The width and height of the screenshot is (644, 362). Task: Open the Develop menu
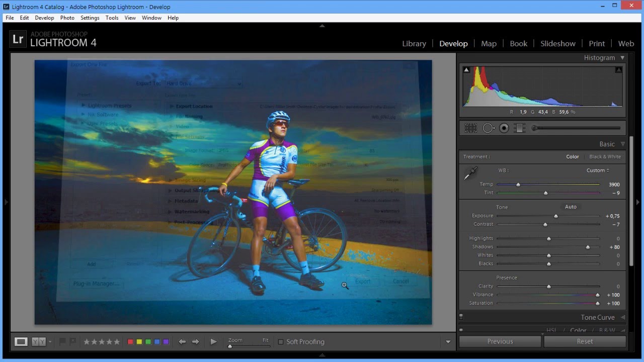(44, 18)
